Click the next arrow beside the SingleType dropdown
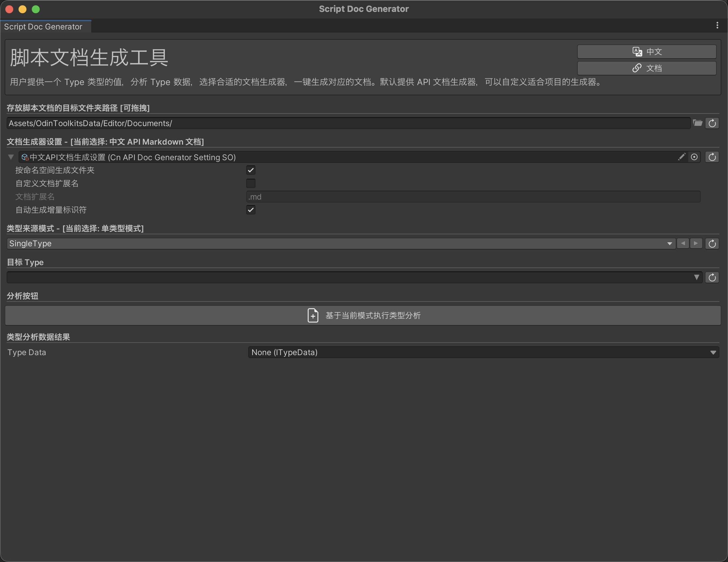 (696, 243)
